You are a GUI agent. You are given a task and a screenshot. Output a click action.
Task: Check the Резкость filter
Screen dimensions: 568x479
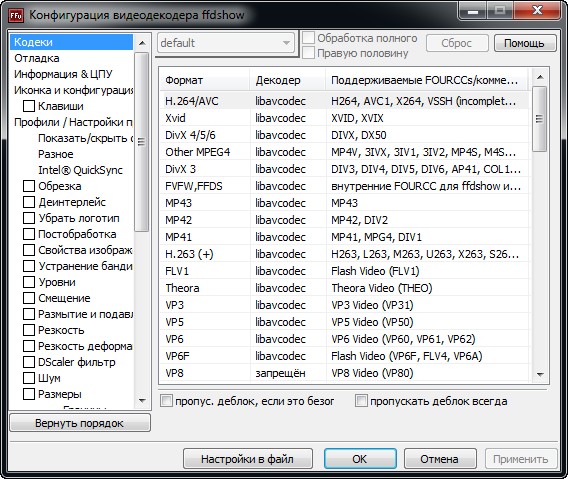29,330
